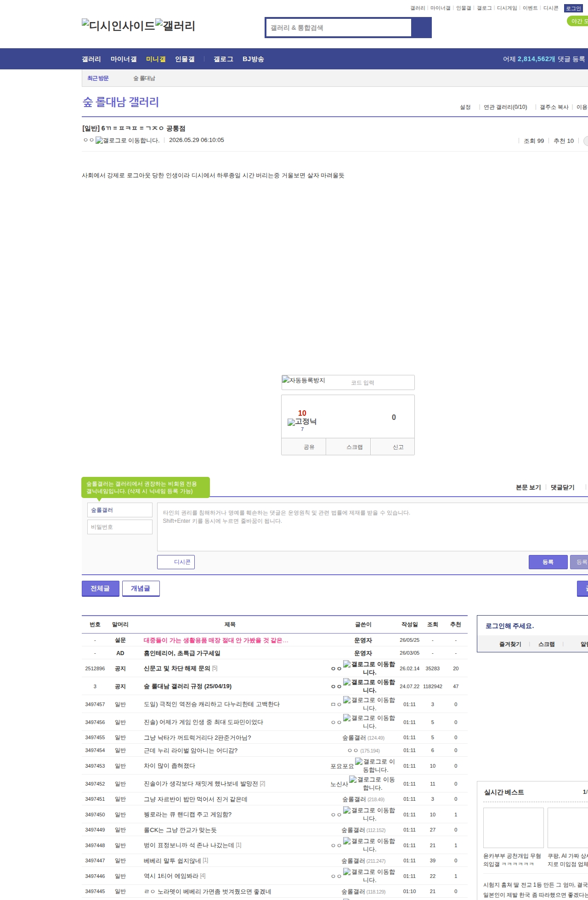Screen dimensions: 588x900
Task: Click 디시게임 link in top bar
Action: pos(507,8)
